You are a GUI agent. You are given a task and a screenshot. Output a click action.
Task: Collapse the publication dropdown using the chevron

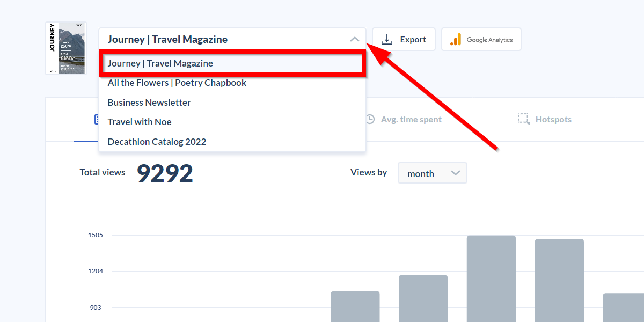[354, 40]
